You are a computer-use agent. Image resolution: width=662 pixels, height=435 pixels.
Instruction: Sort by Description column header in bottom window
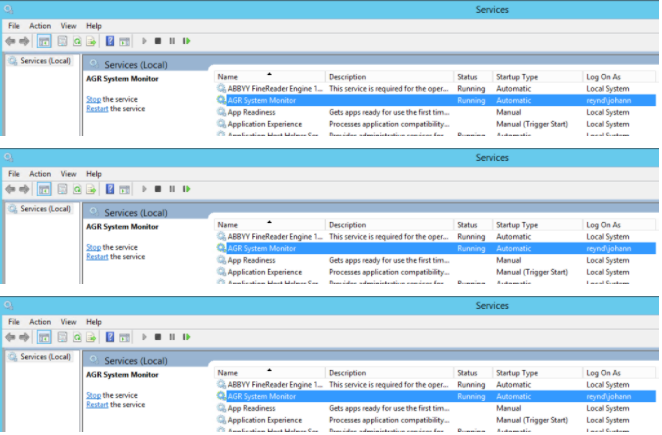click(x=389, y=373)
